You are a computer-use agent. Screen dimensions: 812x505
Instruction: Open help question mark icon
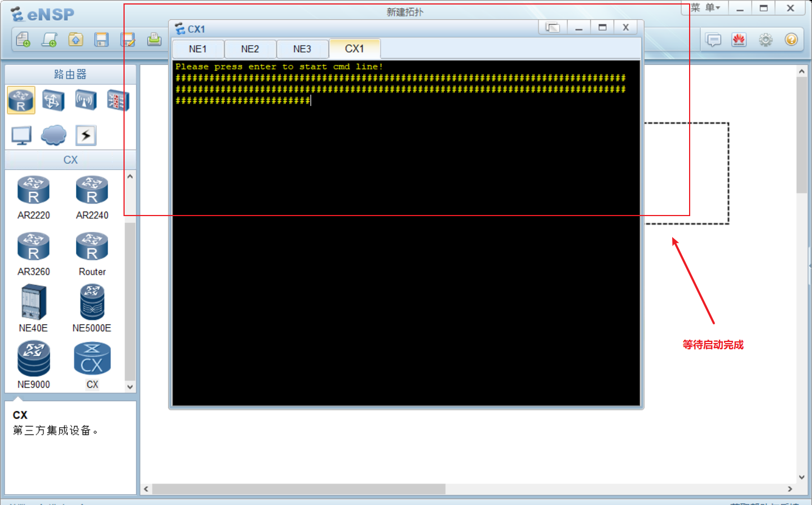(791, 39)
